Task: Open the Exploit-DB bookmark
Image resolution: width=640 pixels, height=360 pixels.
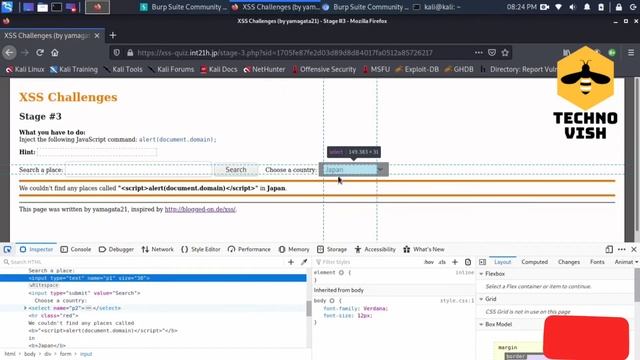Action: [417, 69]
